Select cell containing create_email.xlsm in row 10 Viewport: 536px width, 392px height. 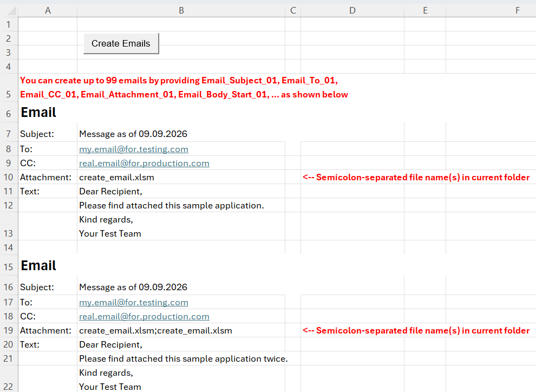pyautogui.click(x=181, y=178)
